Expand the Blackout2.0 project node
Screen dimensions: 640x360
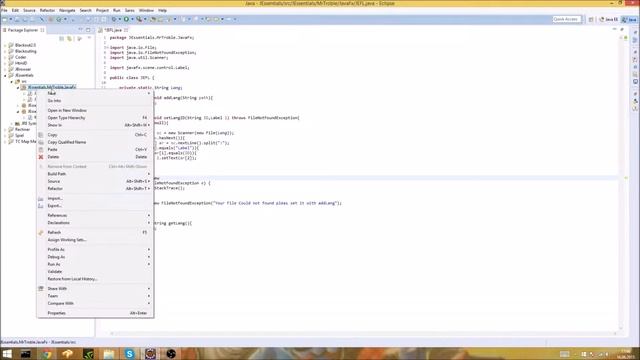tap(5, 45)
